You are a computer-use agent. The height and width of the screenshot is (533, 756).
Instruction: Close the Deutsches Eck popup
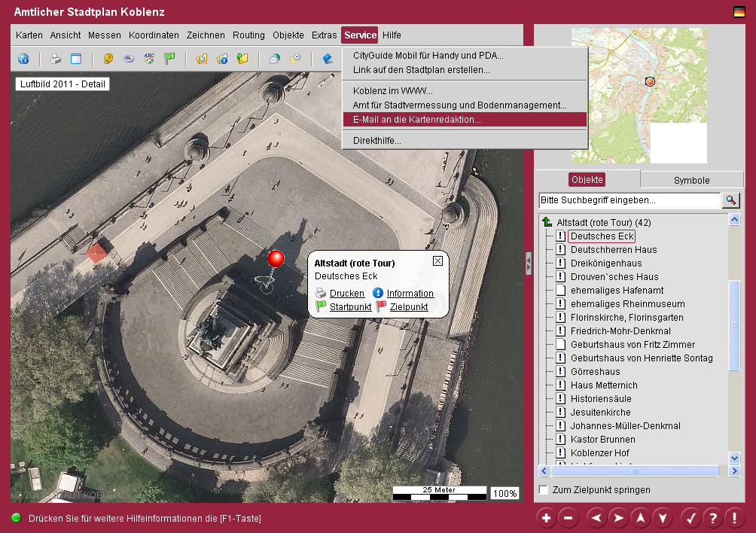[437, 261]
